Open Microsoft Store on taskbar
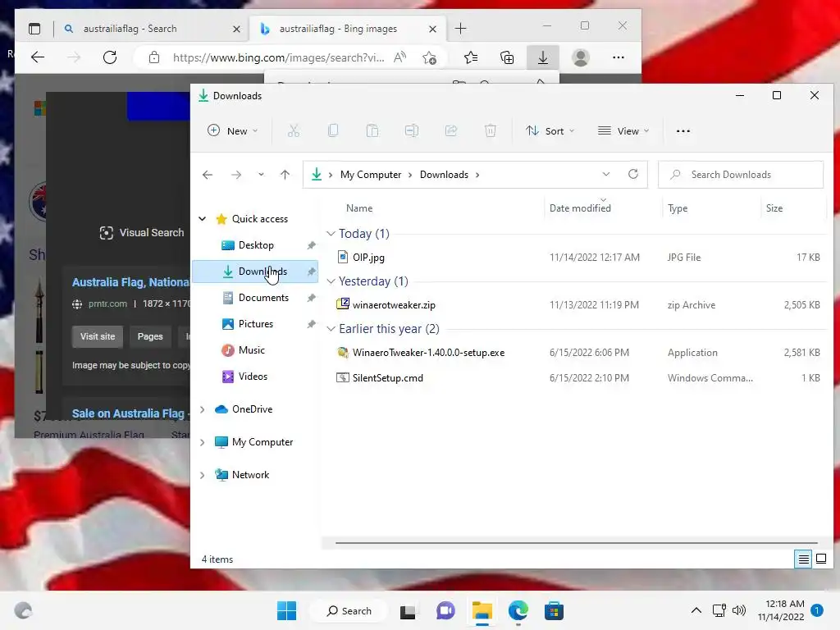 (x=554, y=610)
